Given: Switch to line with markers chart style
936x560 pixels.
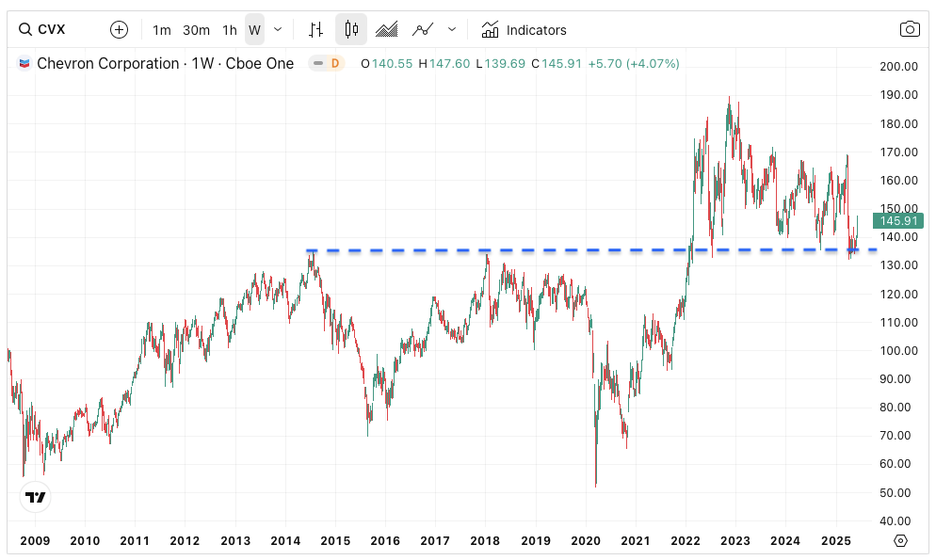Looking at the screenshot, I should [x=423, y=29].
